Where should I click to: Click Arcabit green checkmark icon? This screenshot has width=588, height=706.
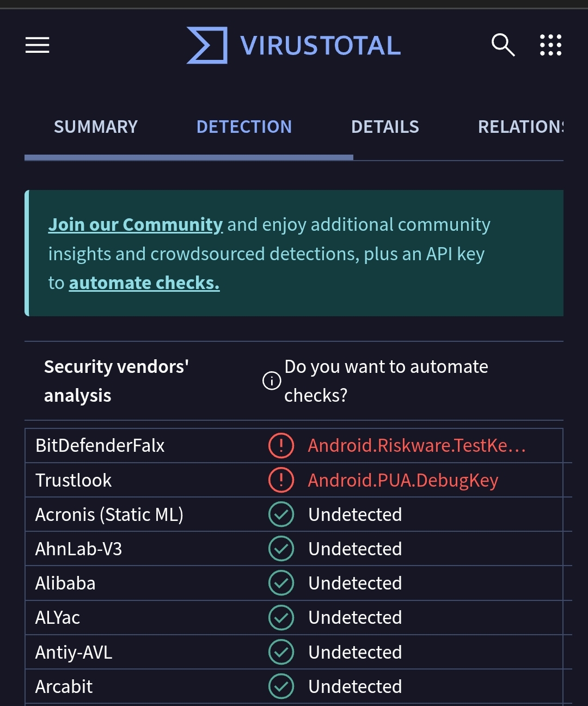click(281, 686)
